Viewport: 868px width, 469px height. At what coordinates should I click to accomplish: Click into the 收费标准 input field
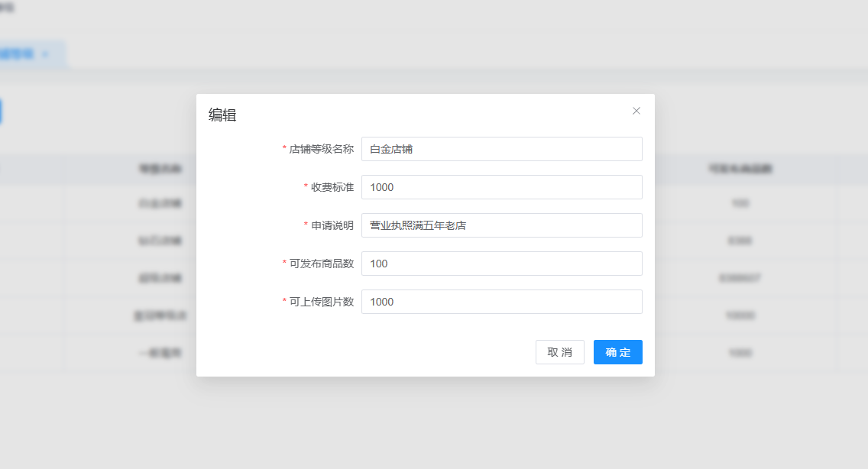[501, 187]
